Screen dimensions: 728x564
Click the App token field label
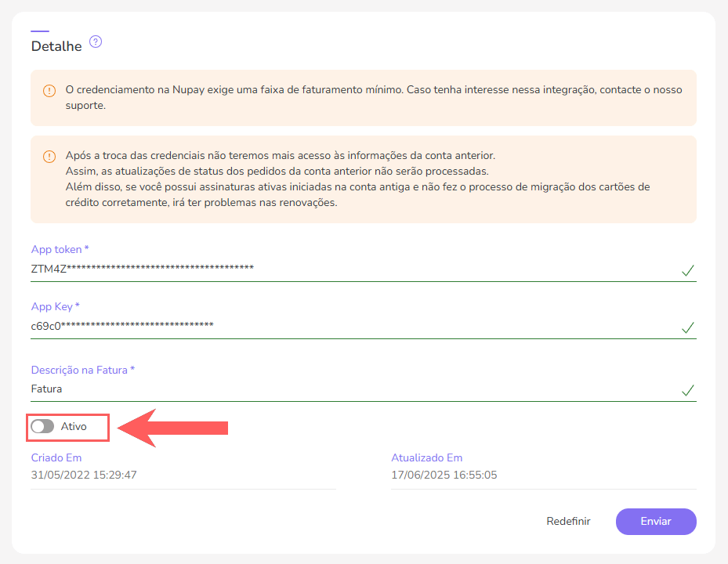point(60,250)
